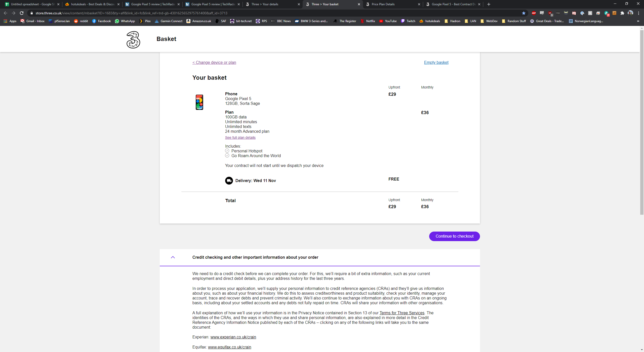644x352 pixels.
Task: Open The Register bookmark
Action: 345,21
